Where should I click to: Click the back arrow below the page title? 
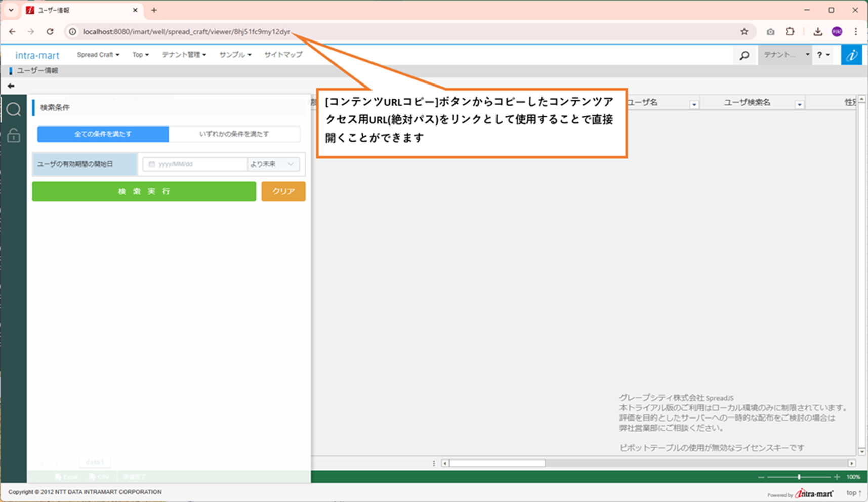pos(11,86)
